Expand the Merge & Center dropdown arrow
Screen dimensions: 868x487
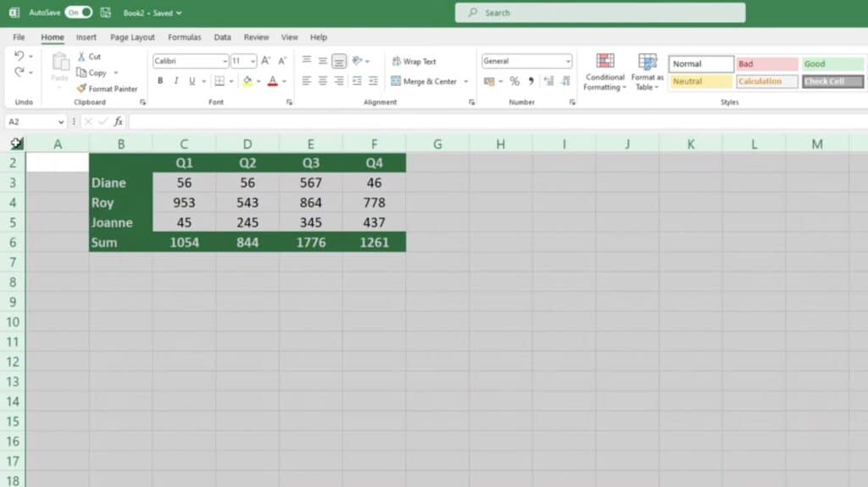tap(466, 81)
